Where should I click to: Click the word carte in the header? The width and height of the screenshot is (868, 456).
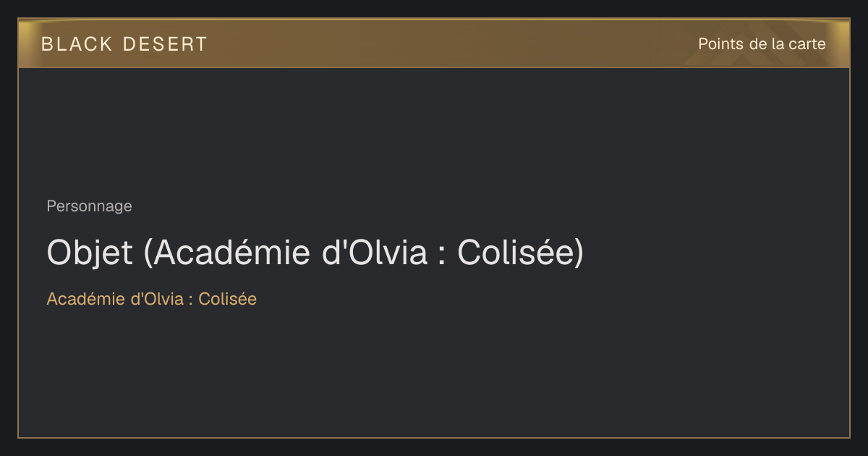(x=808, y=44)
